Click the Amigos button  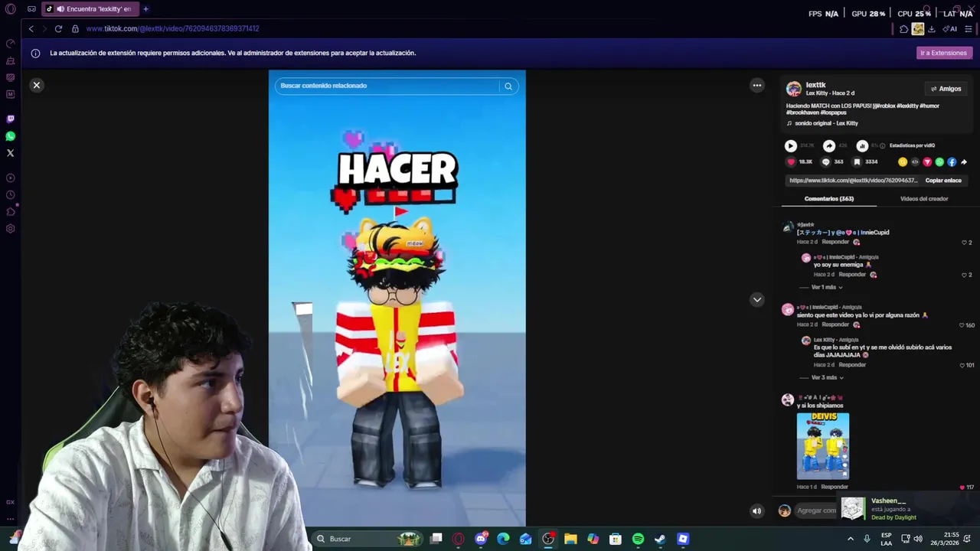point(946,89)
